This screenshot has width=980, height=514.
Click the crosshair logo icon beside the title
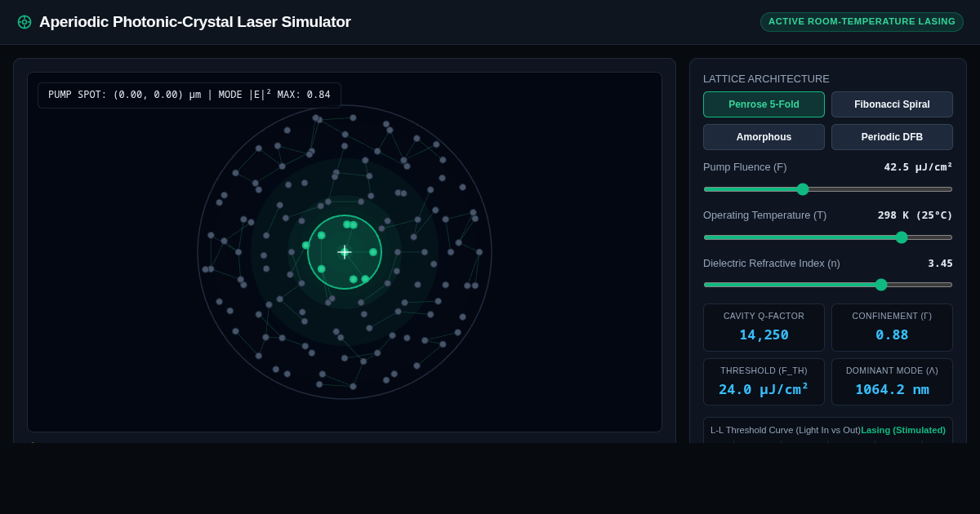tap(24, 22)
